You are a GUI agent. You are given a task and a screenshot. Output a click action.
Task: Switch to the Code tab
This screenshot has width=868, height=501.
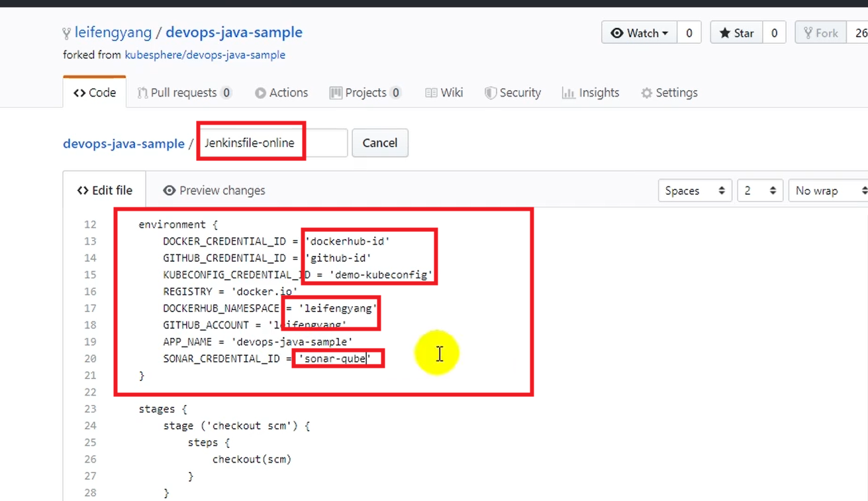pyautogui.click(x=95, y=93)
